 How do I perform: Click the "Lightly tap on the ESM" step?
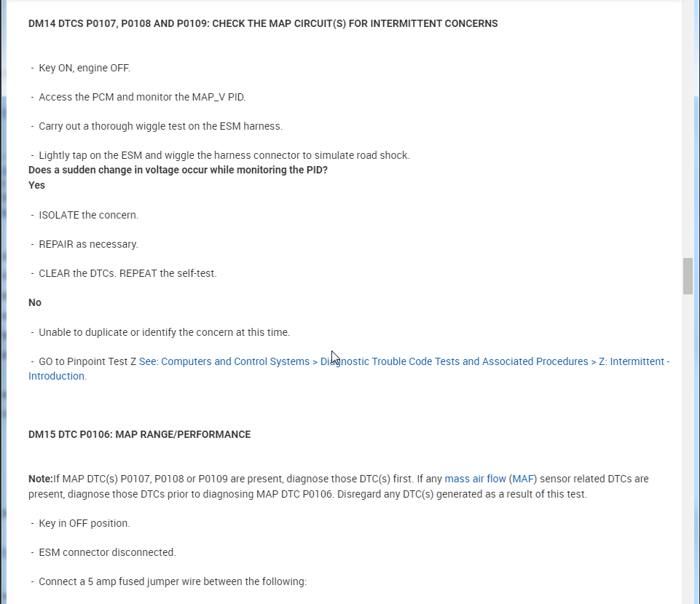pos(224,156)
